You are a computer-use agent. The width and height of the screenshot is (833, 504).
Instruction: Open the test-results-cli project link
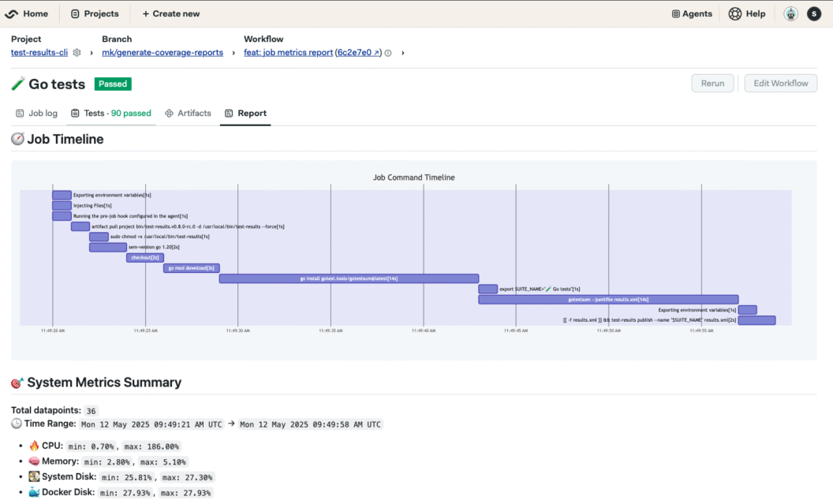click(x=39, y=53)
